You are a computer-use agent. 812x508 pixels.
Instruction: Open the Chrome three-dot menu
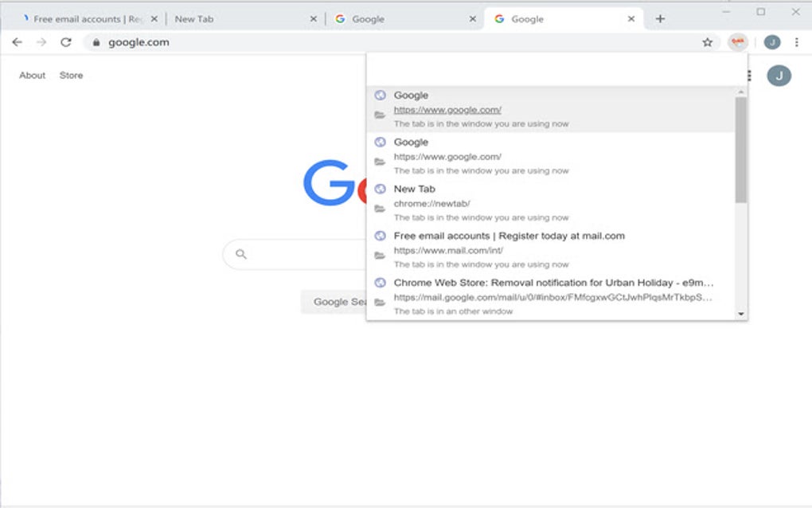pos(796,41)
